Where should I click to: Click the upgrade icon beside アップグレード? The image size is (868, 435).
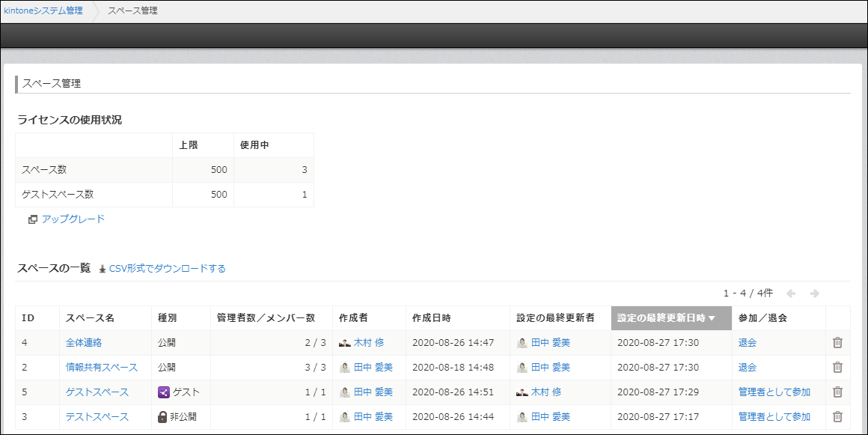(x=31, y=219)
